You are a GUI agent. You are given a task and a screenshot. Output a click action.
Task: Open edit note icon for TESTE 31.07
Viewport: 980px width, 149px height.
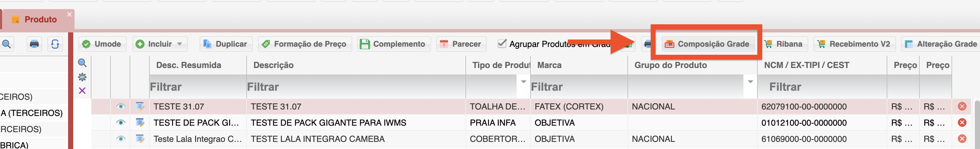pyautogui.click(x=140, y=107)
